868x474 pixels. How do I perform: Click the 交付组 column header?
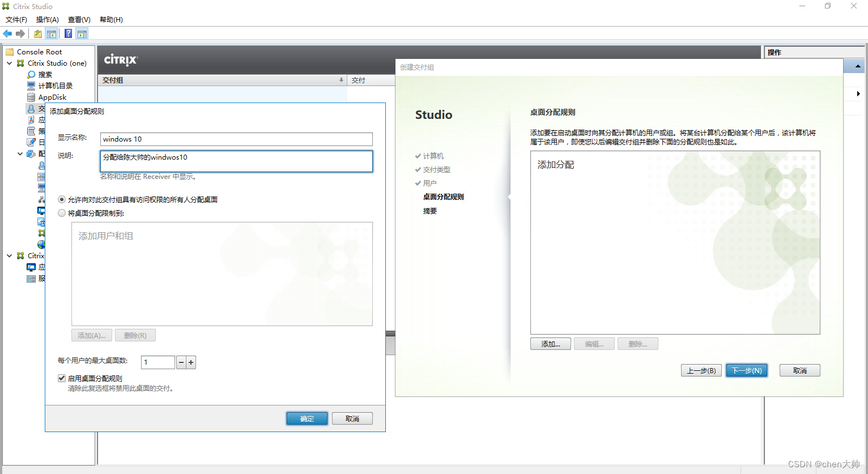point(223,80)
